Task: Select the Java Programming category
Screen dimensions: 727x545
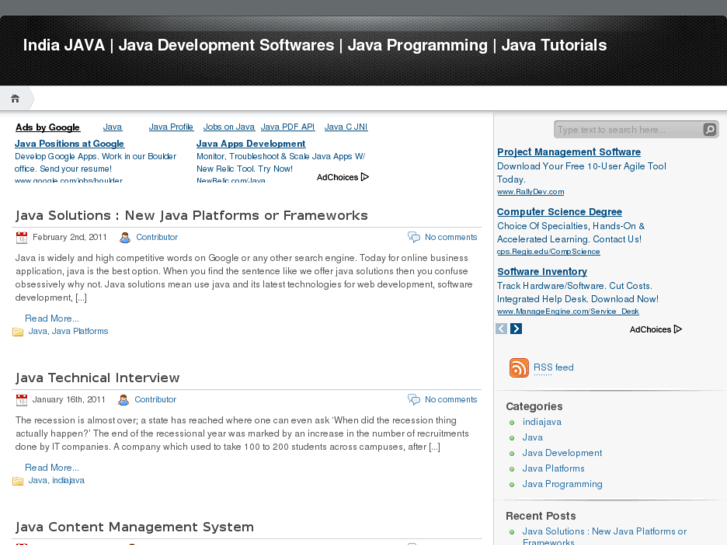Action: [562, 484]
